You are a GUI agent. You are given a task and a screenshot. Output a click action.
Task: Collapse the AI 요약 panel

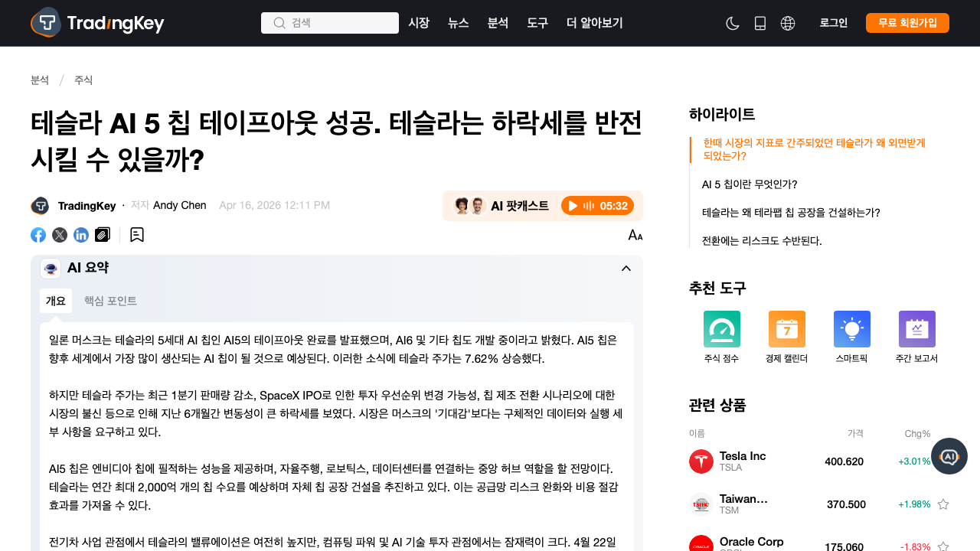click(626, 268)
